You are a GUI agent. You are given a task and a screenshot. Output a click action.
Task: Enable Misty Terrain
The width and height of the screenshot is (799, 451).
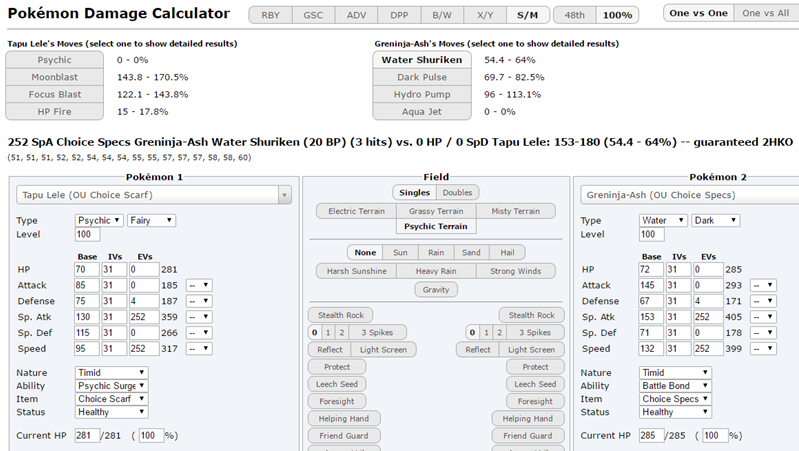[516, 211]
